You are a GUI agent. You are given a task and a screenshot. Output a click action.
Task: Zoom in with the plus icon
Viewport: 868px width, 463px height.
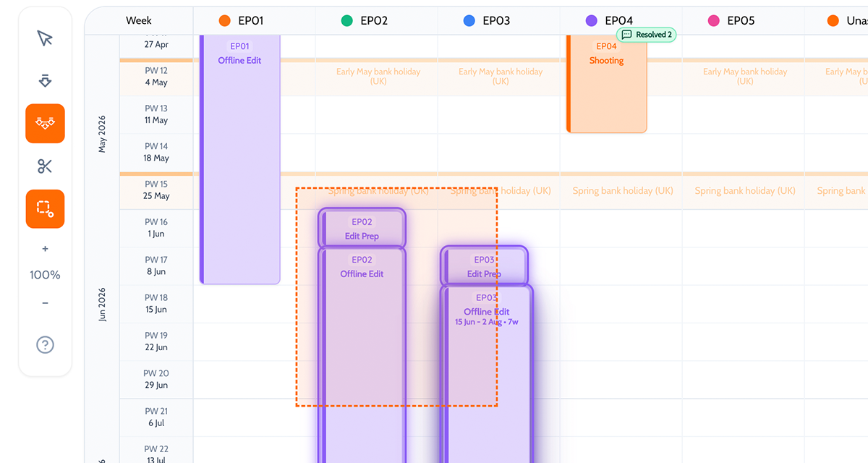45,249
